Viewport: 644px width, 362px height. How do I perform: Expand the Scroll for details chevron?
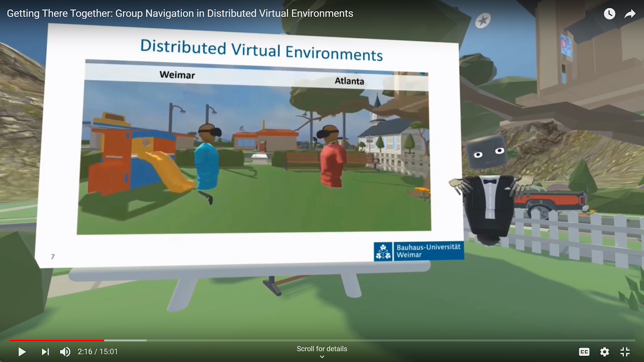(322, 356)
